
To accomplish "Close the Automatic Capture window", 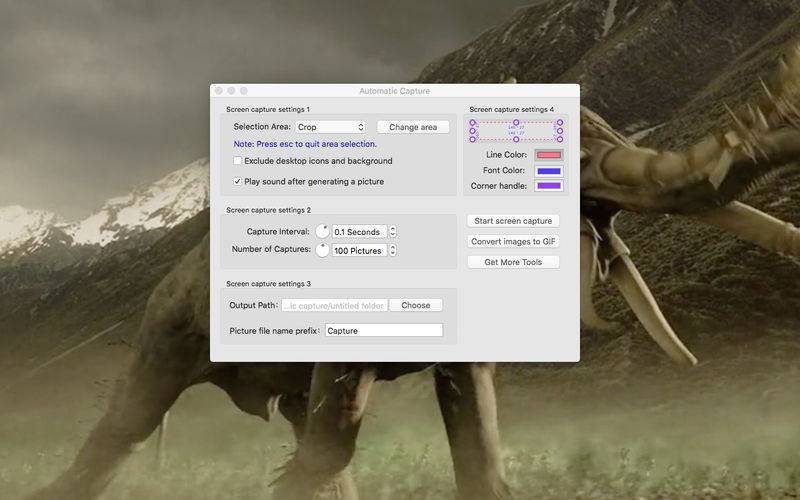I will tap(219, 90).
